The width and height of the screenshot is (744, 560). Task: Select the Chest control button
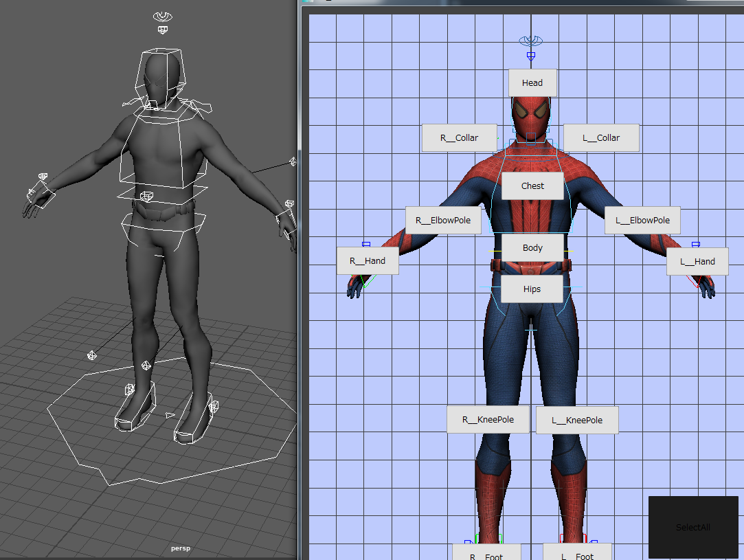pos(532,186)
